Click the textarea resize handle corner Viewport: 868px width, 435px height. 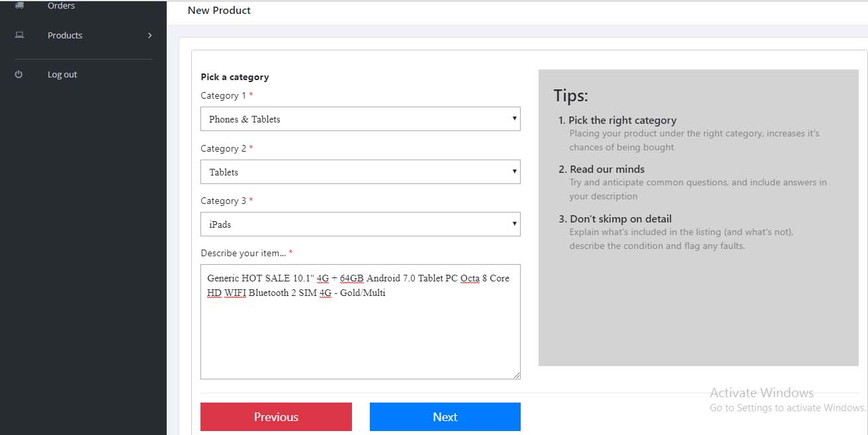(x=516, y=375)
